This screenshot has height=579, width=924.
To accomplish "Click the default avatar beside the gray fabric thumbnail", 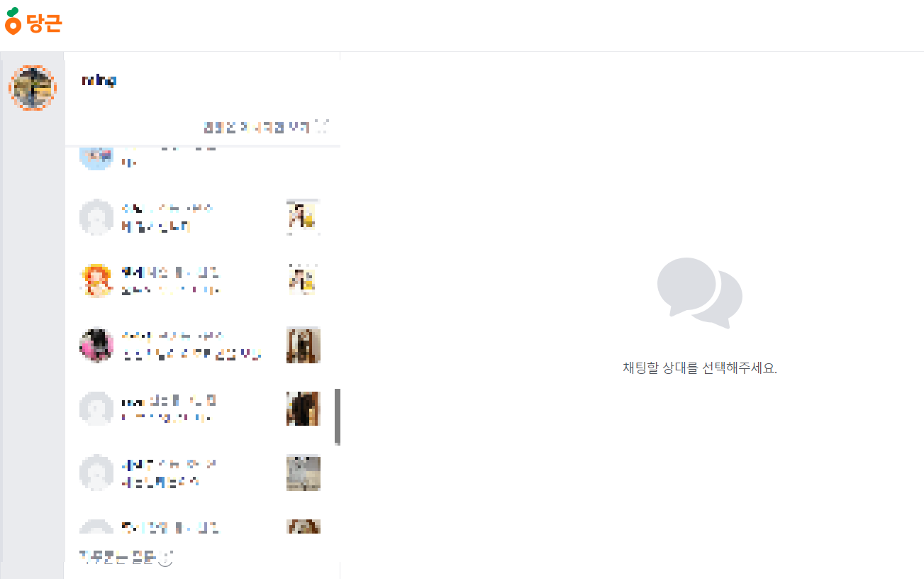I will coord(96,473).
